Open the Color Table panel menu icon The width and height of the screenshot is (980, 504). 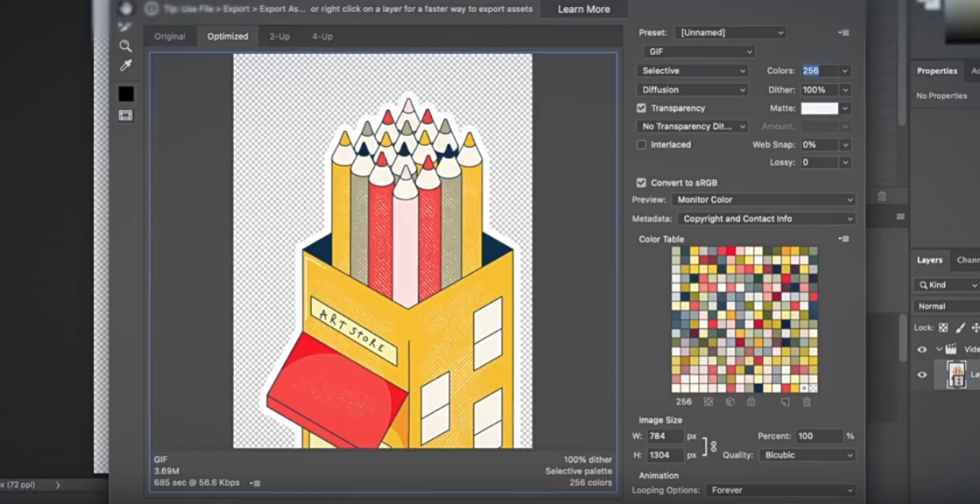[843, 239]
